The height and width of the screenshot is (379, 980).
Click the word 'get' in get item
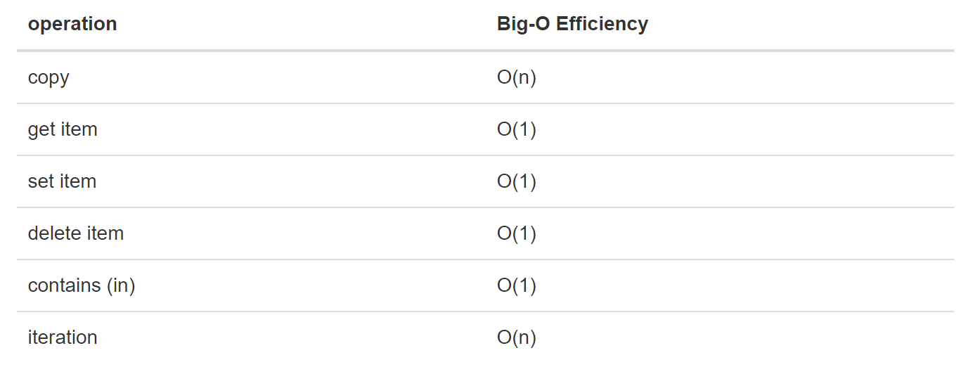point(42,130)
